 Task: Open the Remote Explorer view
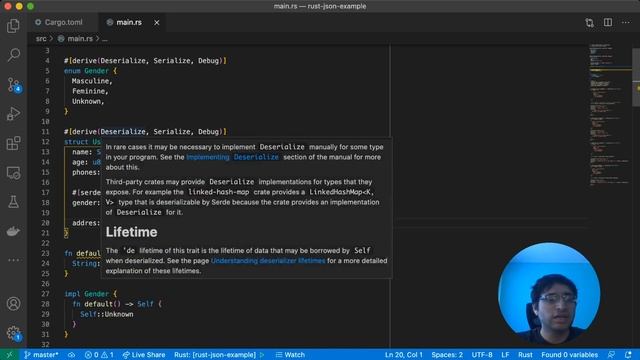point(13,173)
